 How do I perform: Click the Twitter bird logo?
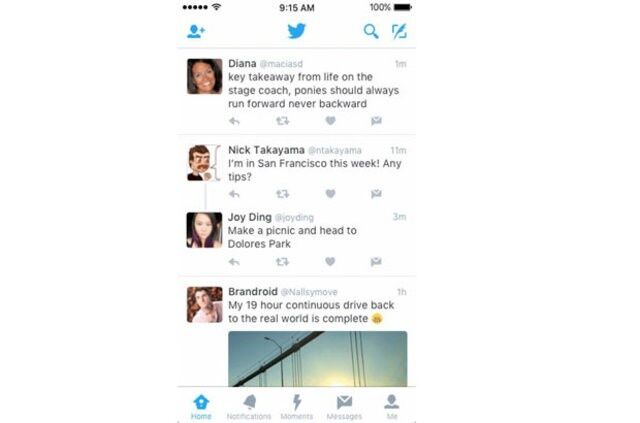click(296, 31)
